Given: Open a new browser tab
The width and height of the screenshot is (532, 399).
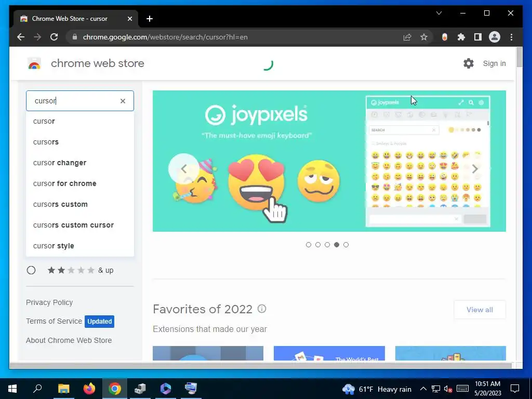Looking at the screenshot, I should tap(150, 19).
